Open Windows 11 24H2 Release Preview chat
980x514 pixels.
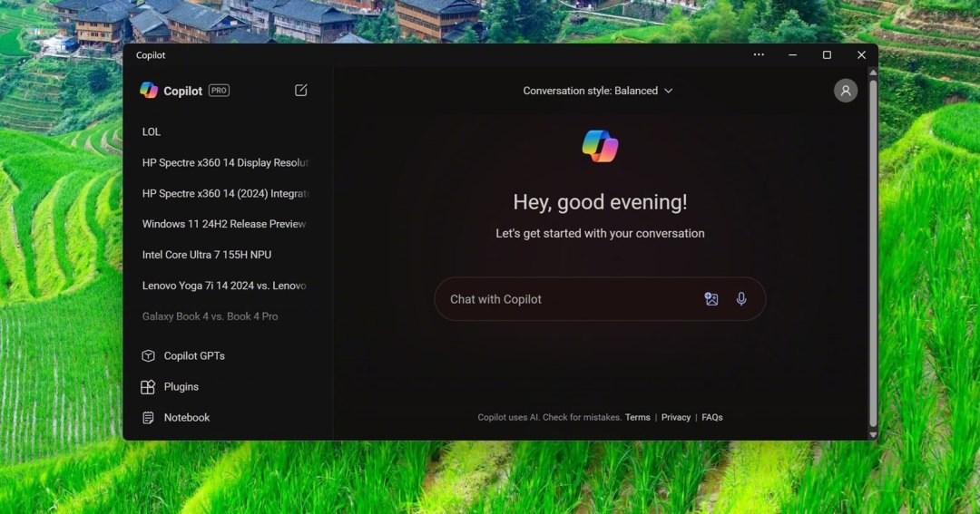224,224
